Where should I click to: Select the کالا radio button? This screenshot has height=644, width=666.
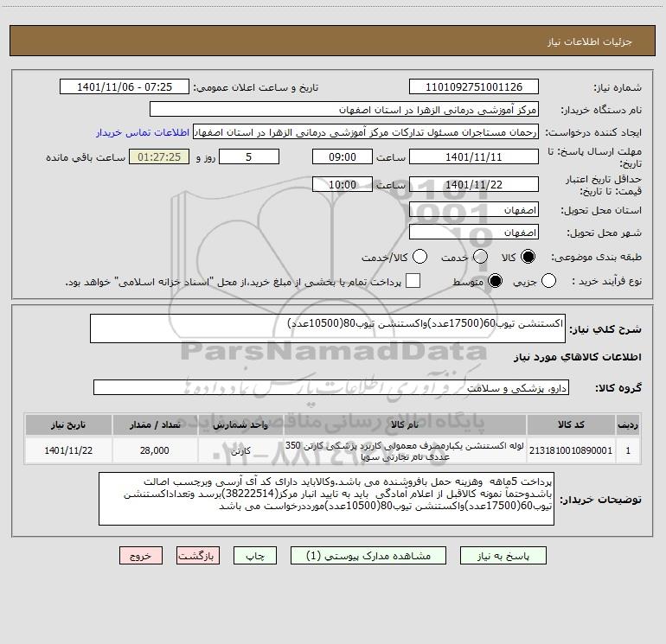coord(528,257)
